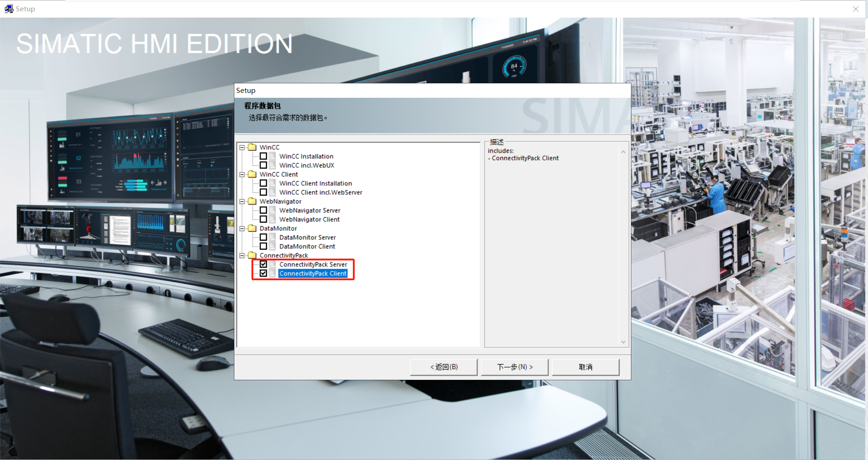Click the DataMonitor Client package icon

[273, 246]
